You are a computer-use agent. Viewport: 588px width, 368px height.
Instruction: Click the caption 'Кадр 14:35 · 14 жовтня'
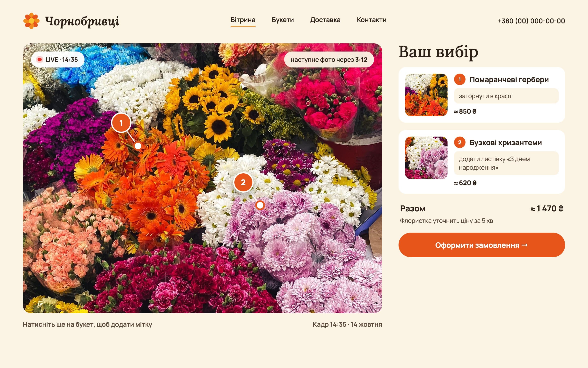tap(347, 324)
